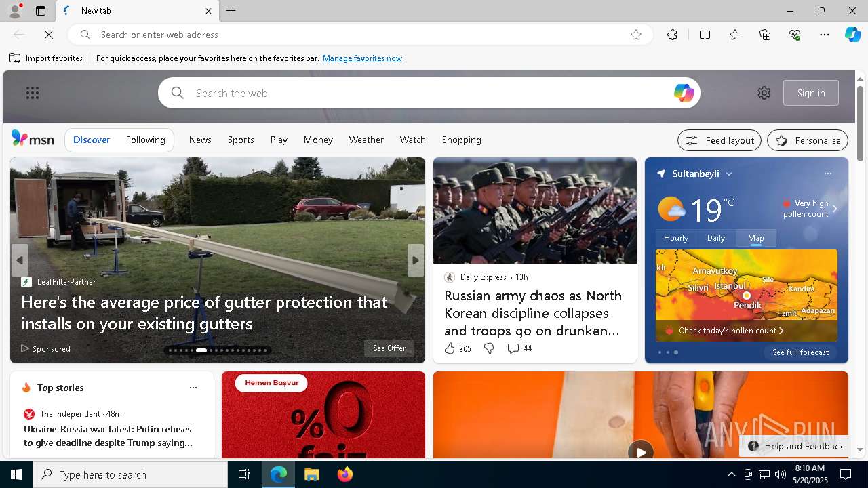Screen dimensions: 868x488
Task: Open File Explorer from taskbar
Action: (311, 474)
